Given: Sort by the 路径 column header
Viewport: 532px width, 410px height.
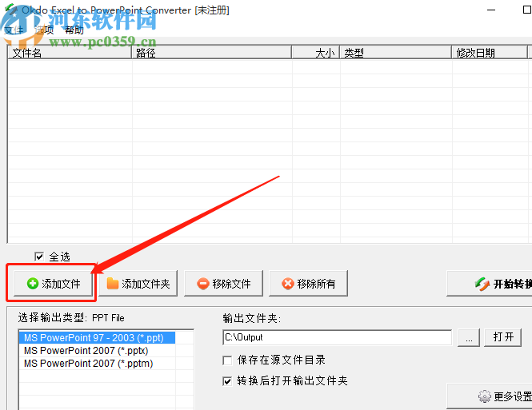Looking at the screenshot, I should click(x=212, y=53).
